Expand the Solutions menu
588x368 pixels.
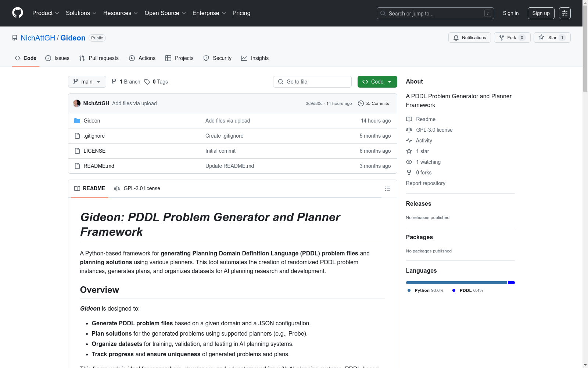coord(81,13)
